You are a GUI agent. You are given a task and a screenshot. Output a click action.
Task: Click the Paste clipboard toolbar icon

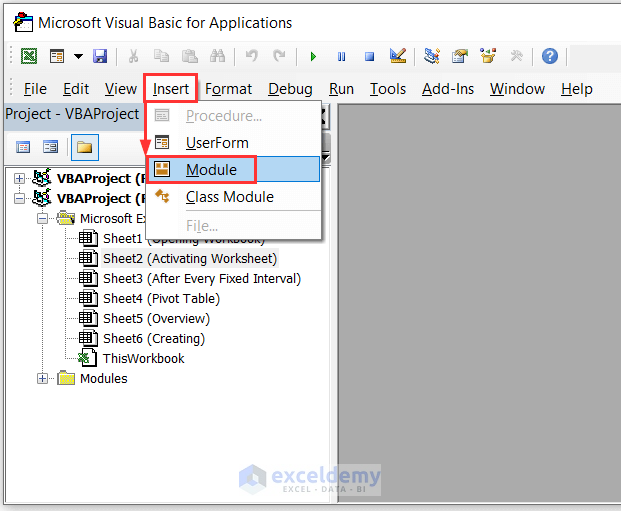point(190,56)
